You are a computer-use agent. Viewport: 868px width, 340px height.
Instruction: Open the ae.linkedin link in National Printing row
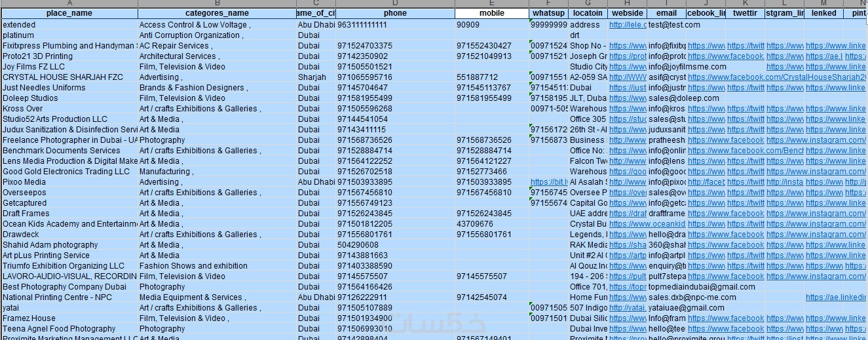836,297
